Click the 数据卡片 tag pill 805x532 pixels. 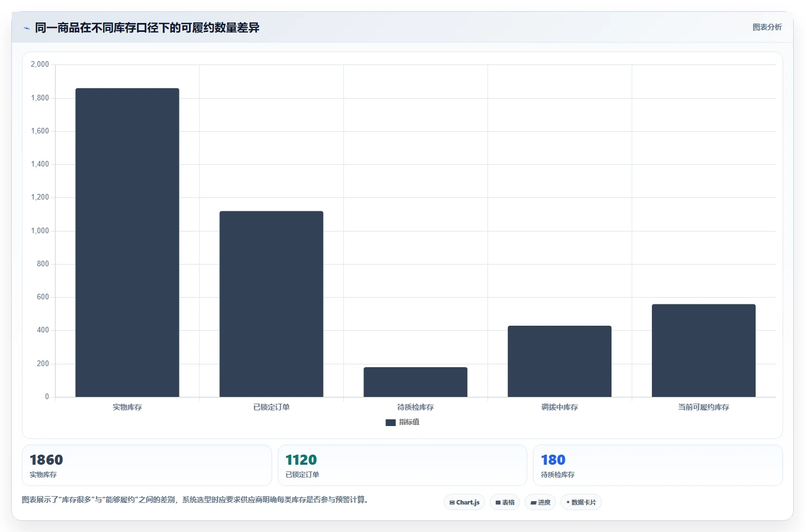click(x=581, y=502)
